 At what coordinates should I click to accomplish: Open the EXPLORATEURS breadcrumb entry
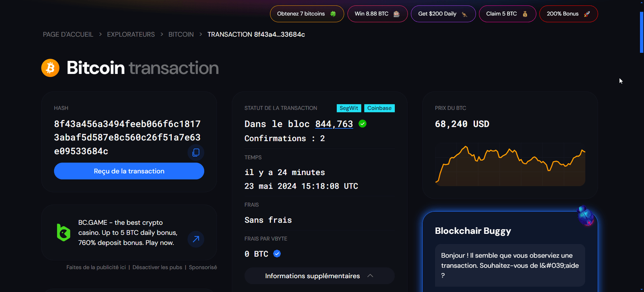coord(131,34)
